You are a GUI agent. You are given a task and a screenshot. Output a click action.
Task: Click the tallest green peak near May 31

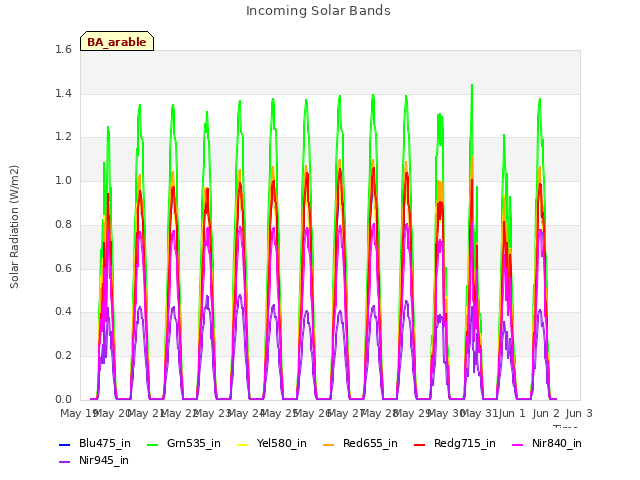tap(472, 85)
